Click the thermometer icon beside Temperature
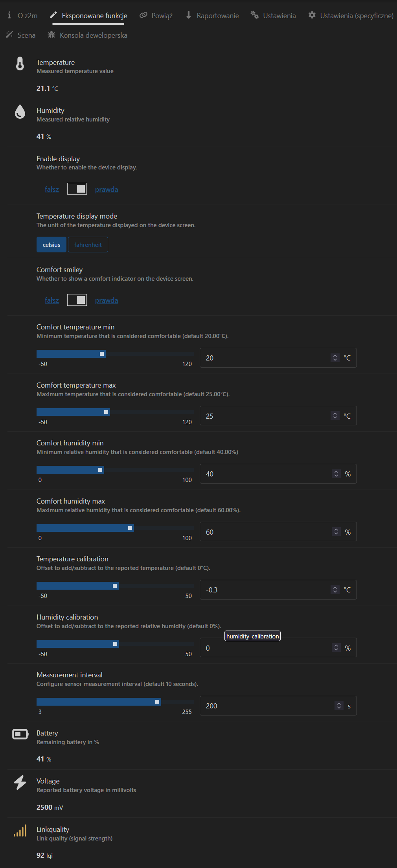Image resolution: width=397 pixels, height=868 pixels. [20, 63]
